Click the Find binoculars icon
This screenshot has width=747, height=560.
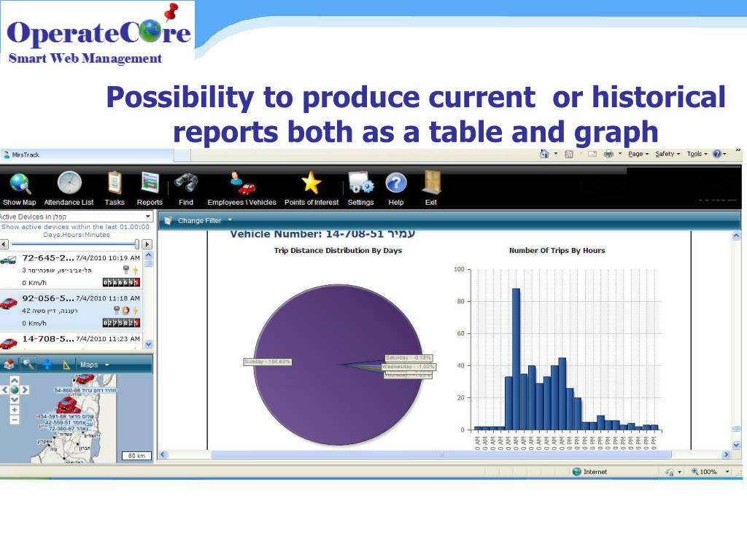[x=186, y=184]
